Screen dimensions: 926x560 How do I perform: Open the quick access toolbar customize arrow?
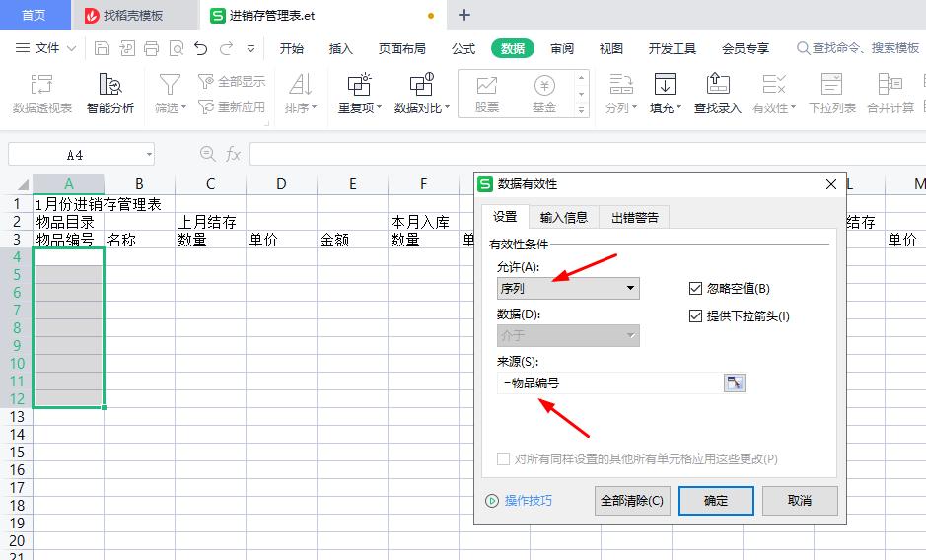251,48
